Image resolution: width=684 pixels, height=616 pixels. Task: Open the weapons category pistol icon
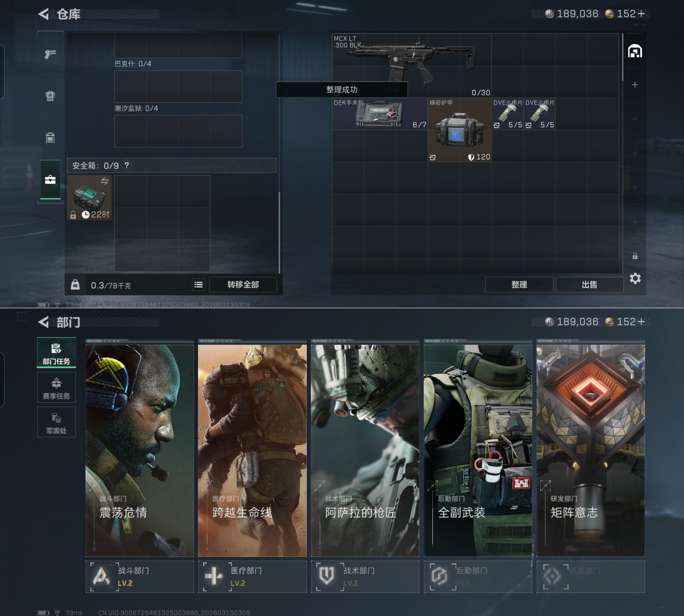click(x=50, y=54)
